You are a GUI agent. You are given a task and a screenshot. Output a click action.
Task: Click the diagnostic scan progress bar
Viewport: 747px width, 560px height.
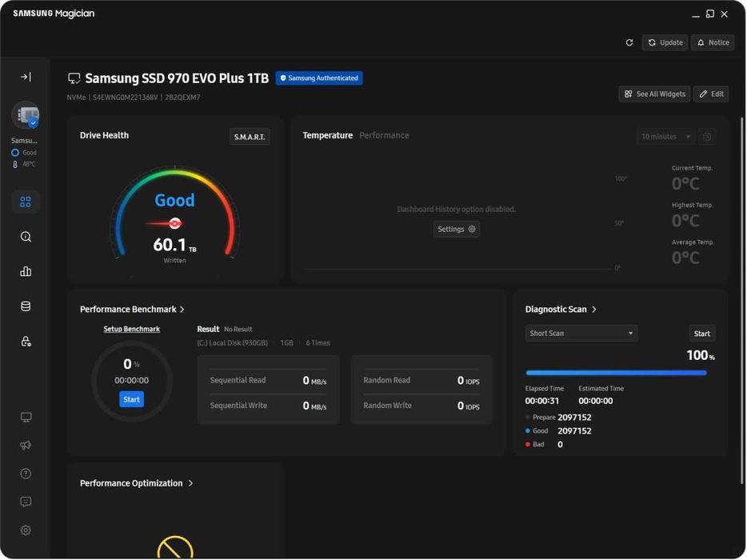[616, 373]
